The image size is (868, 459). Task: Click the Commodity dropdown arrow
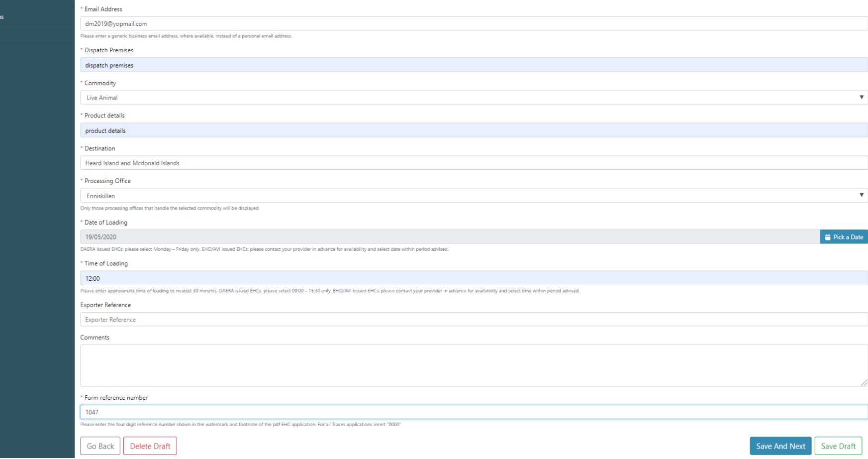click(x=861, y=98)
